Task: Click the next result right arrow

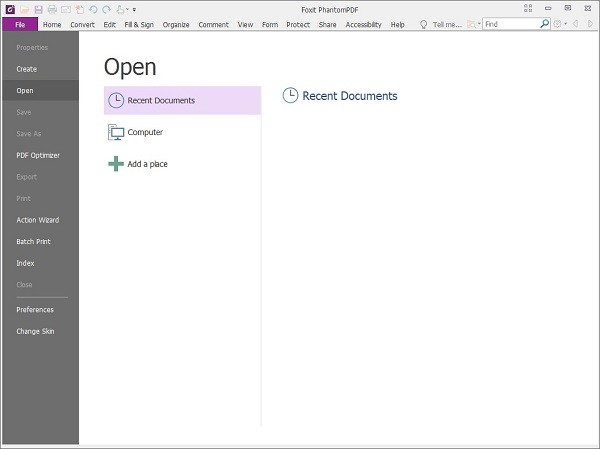Action: point(590,24)
